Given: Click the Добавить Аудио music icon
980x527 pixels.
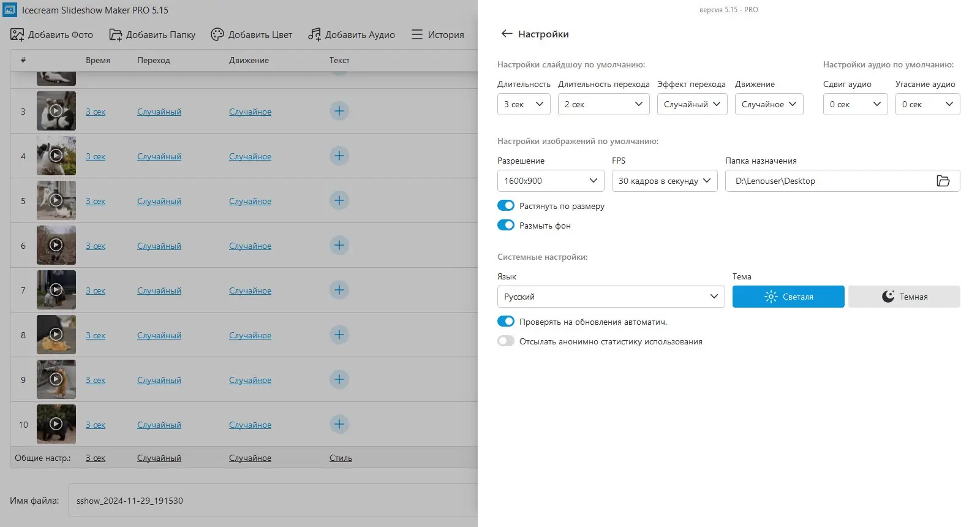Looking at the screenshot, I should click(314, 34).
